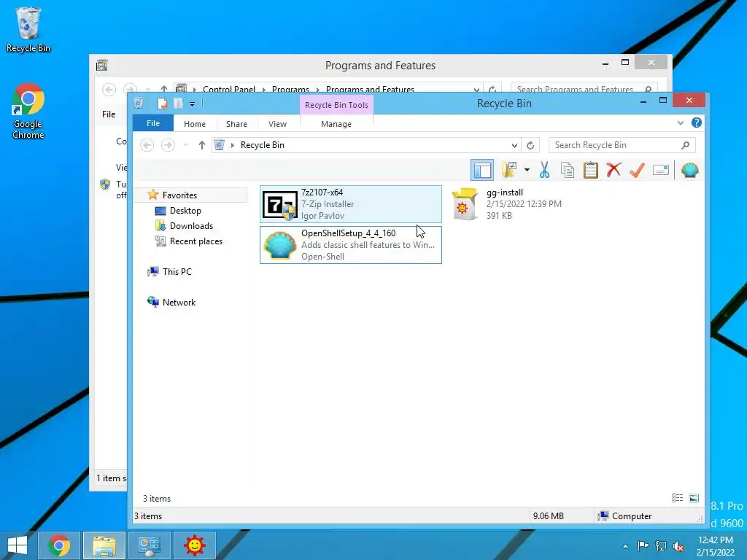Open address dropdown in Programs and Features
Screen dimensions: 747x560
[476, 89]
